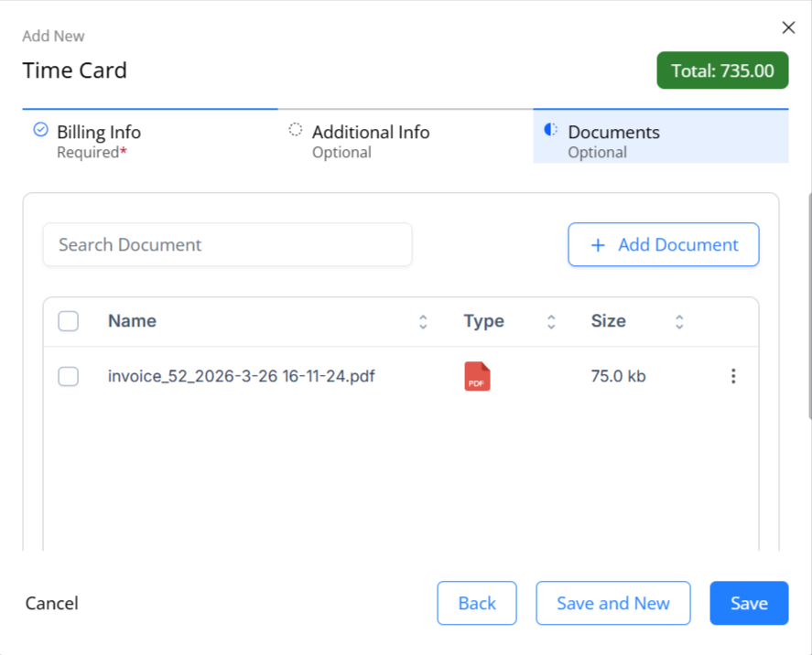
Task: Open the three-dot menu for invoice row
Action: 733,376
